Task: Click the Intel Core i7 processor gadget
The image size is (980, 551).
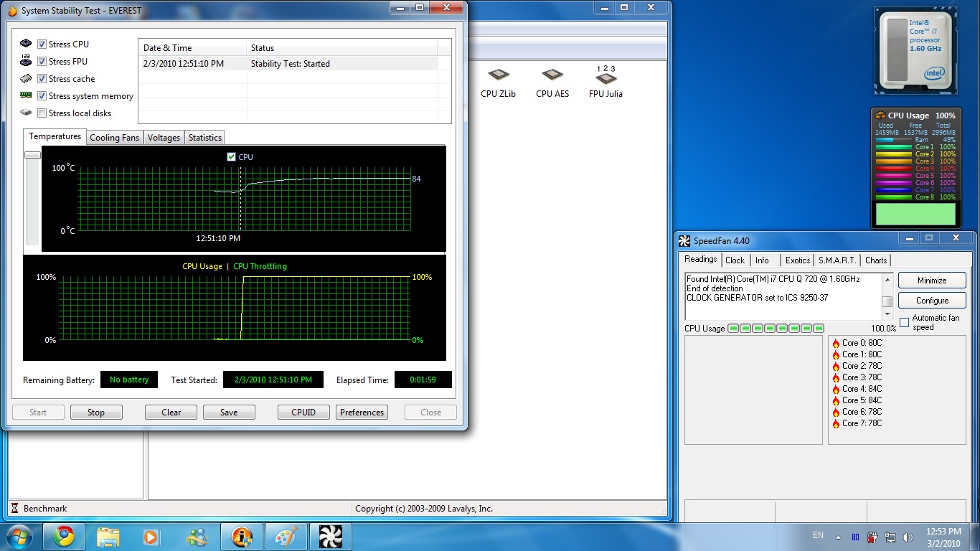Action: (x=915, y=51)
